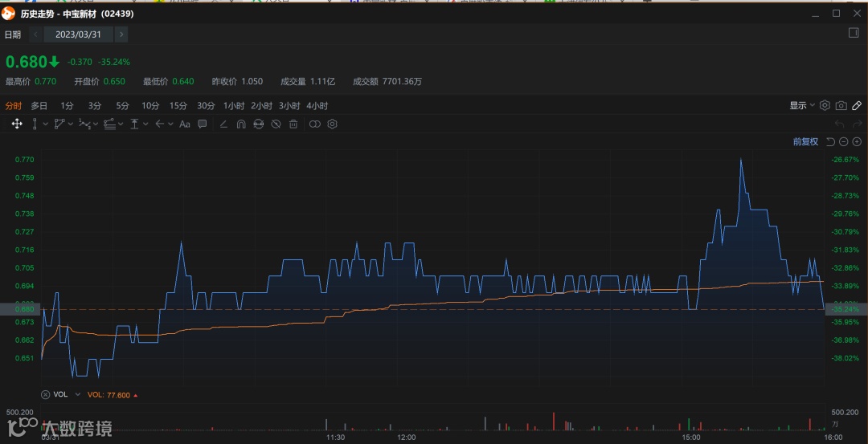Screen dimensions: 868x444
Task: Expand the VOL indicator dropdown arrow
Action: tap(77, 394)
